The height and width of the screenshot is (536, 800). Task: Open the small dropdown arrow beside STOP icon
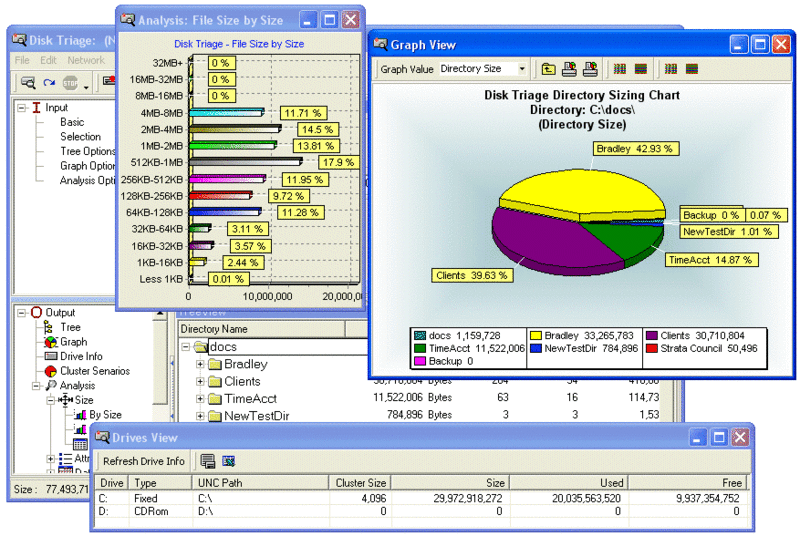(x=86, y=88)
